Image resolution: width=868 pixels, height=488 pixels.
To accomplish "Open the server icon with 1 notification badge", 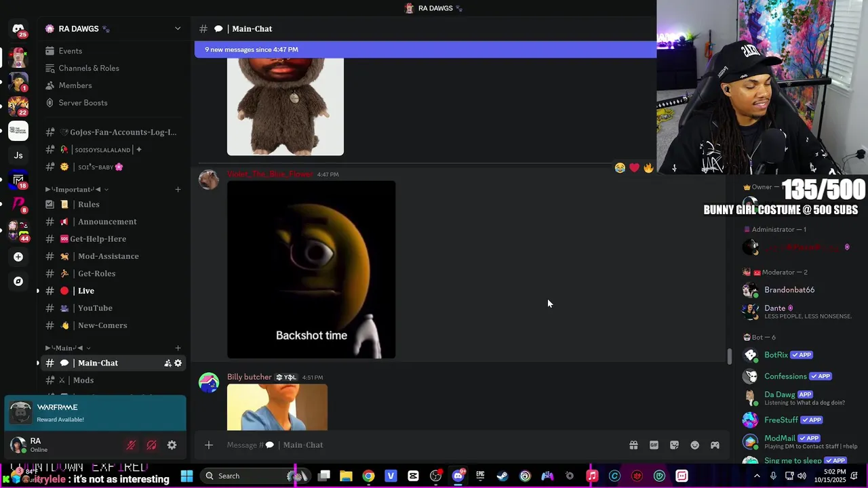I will (x=18, y=82).
